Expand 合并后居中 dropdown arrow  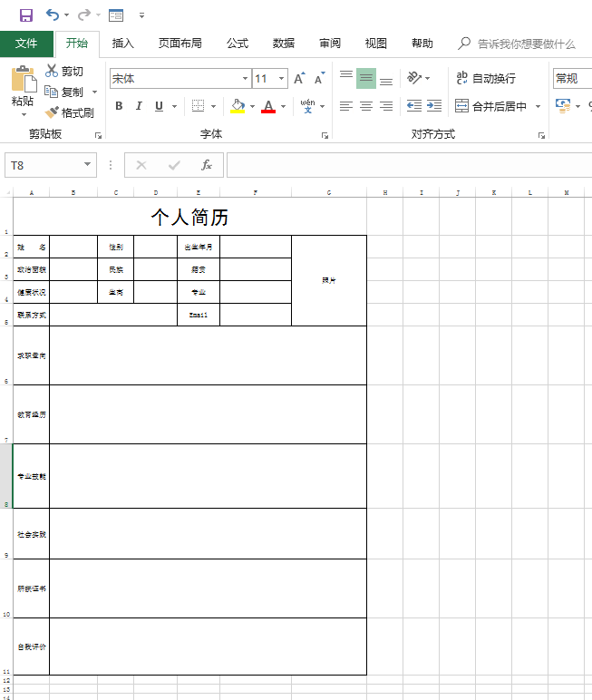538,106
